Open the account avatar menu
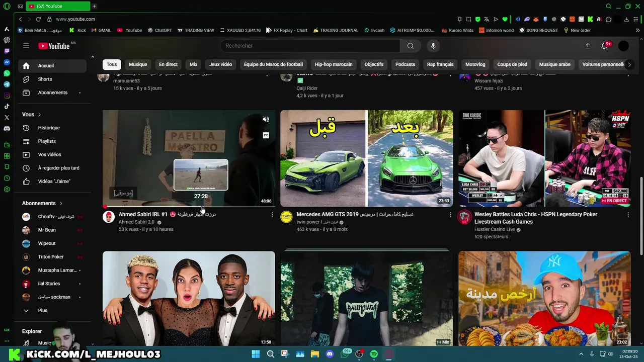 coord(623,46)
